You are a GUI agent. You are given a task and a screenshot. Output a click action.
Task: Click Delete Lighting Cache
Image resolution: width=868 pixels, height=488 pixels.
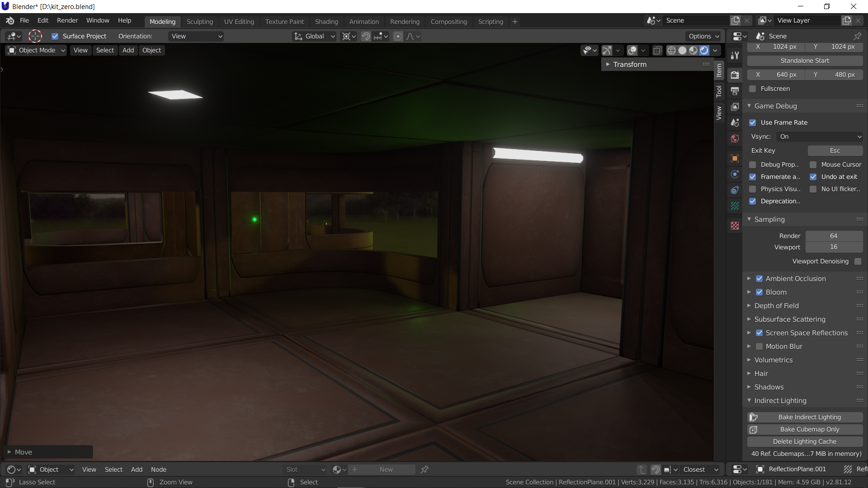point(805,441)
